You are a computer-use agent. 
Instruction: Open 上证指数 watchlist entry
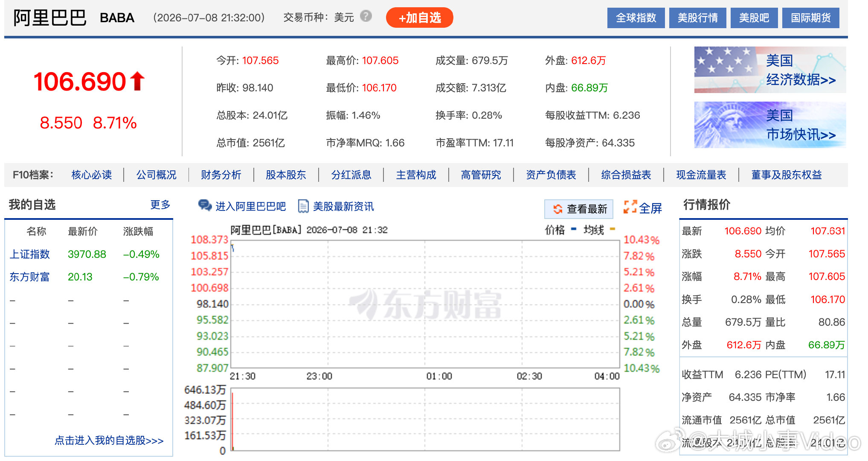click(x=29, y=254)
